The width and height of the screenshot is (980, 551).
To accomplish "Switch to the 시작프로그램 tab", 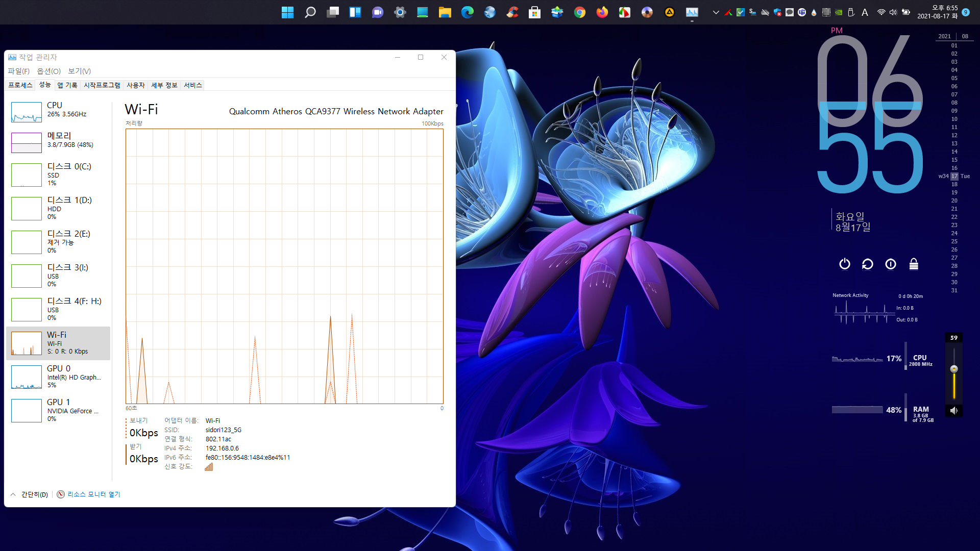I will pos(102,85).
